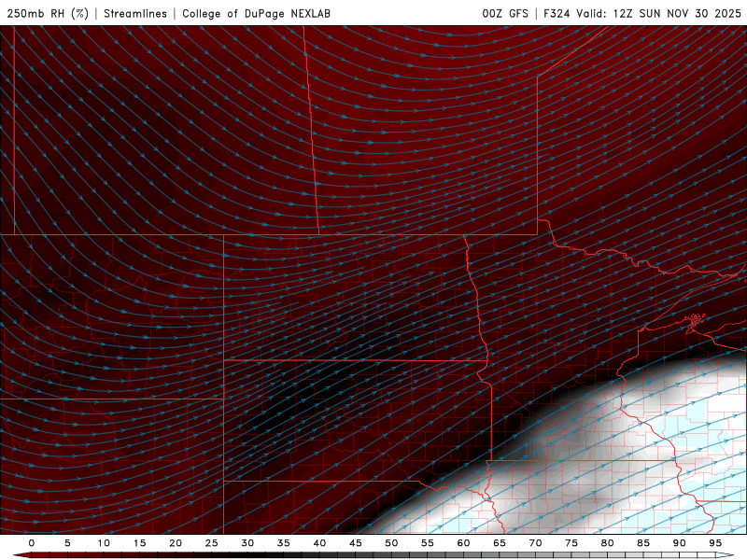Screen dimensions: 747x560
Task: Click the '25' value on color scale
Action: [212, 543]
